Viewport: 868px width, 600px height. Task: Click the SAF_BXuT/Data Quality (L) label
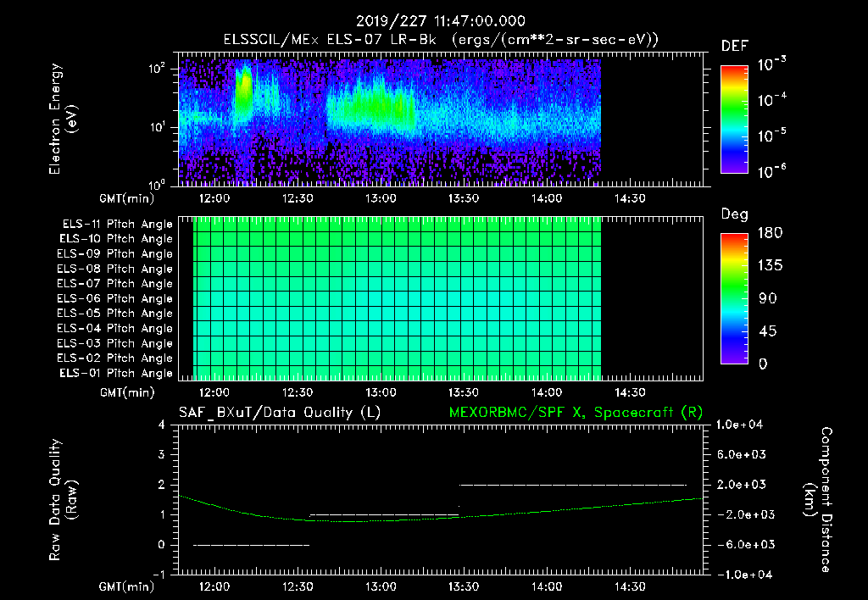tap(280, 413)
